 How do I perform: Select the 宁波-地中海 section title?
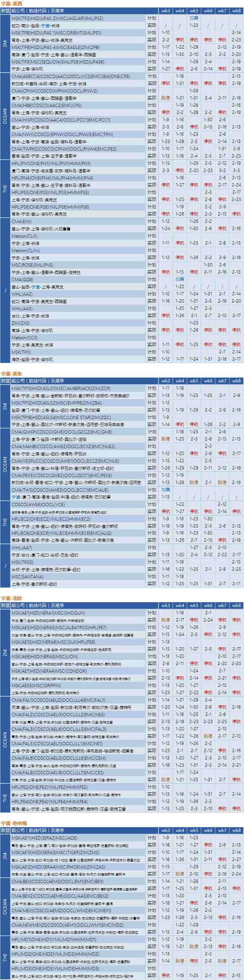coord(14,823)
